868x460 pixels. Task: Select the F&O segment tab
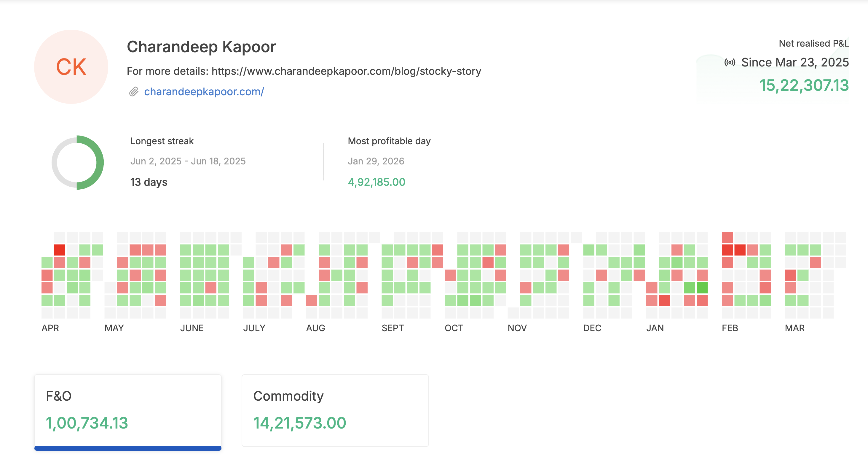[x=128, y=410]
